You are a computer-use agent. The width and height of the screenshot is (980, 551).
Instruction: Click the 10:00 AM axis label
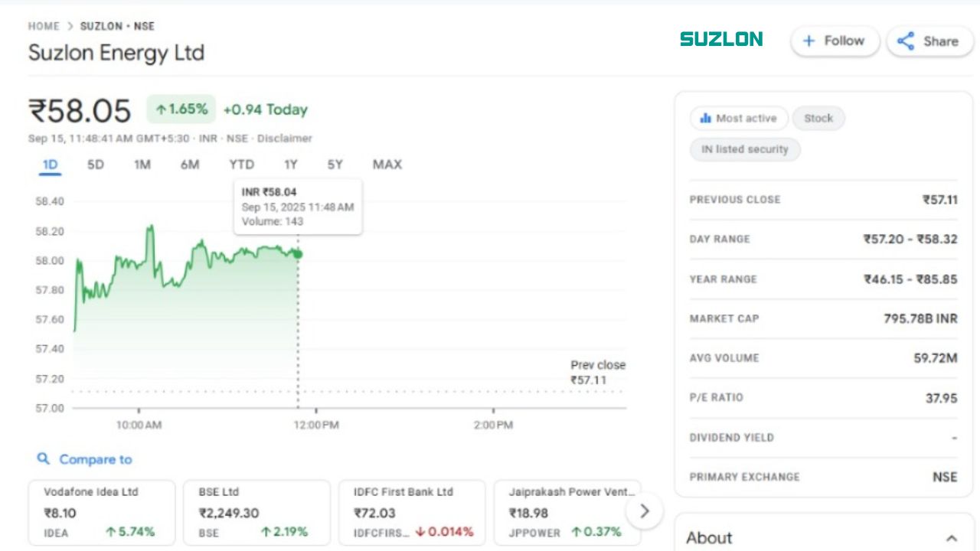(139, 425)
